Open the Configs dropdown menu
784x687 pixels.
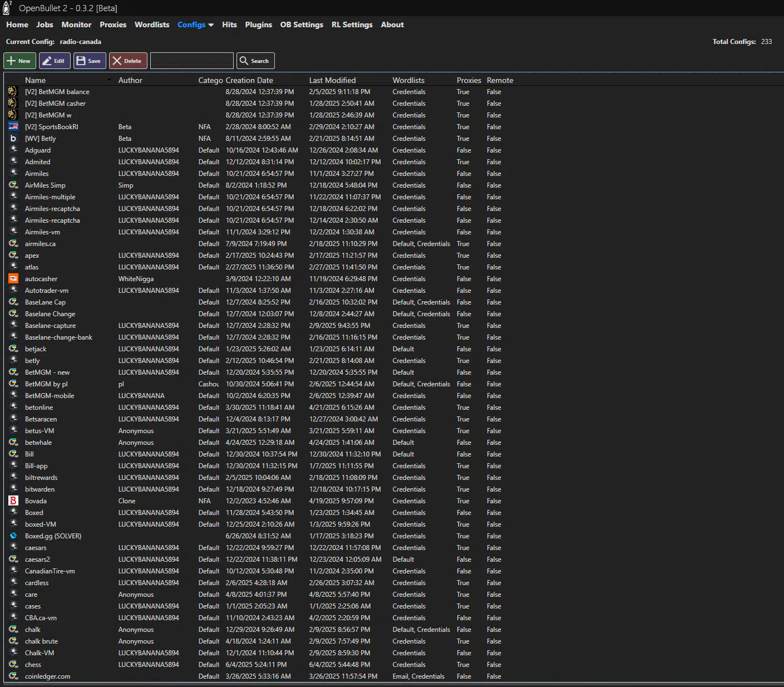[195, 24]
